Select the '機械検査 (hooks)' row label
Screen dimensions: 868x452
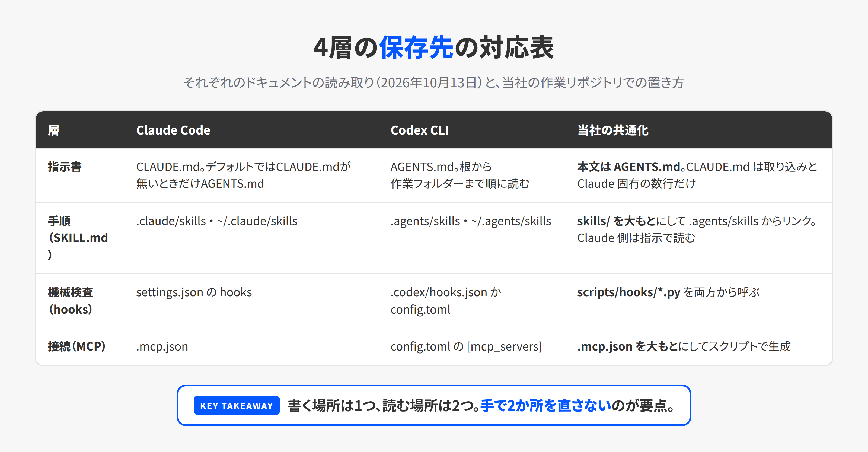coord(71,301)
